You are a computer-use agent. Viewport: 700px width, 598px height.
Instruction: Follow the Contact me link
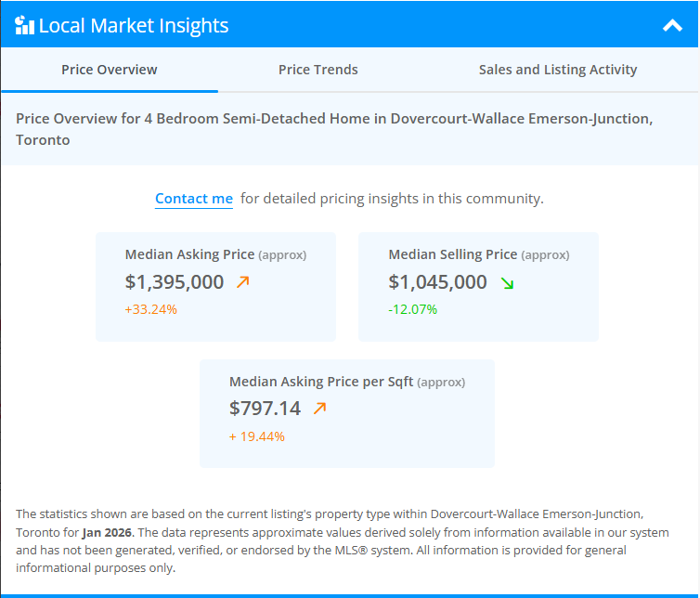(194, 199)
